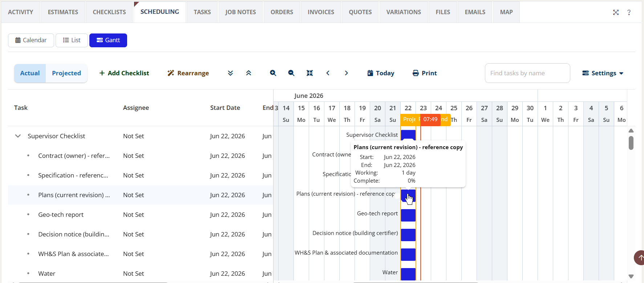
Task: Switch to Actual schedule view
Action: tap(30, 73)
